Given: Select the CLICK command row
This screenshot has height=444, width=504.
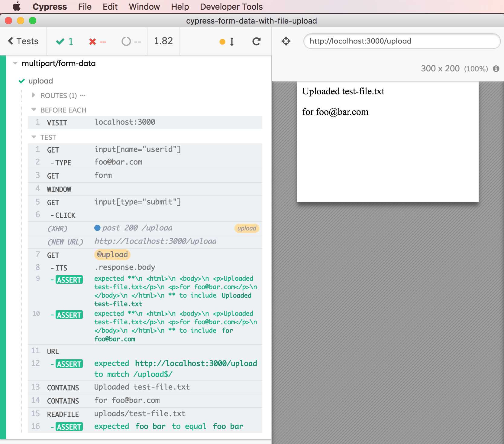Looking at the screenshot, I should tap(145, 215).
